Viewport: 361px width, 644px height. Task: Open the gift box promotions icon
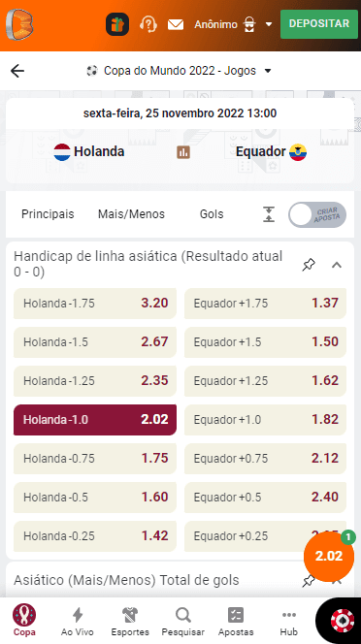pyautogui.click(x=117, y=24)
